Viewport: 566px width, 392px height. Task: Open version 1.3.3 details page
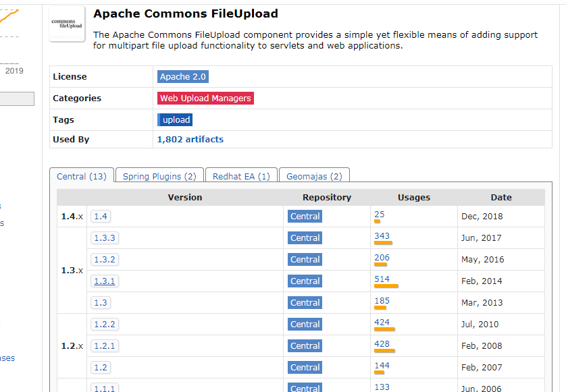coord(104,237)
